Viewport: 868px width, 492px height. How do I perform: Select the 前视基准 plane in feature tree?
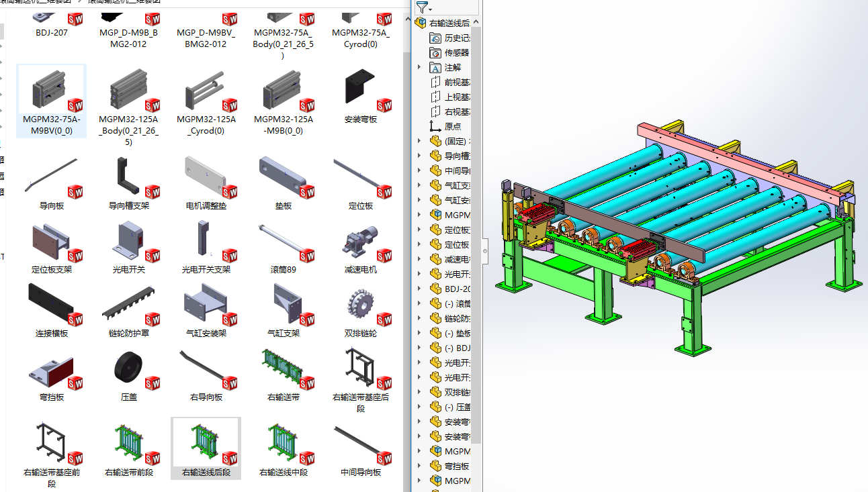click(x=449, y=82)
